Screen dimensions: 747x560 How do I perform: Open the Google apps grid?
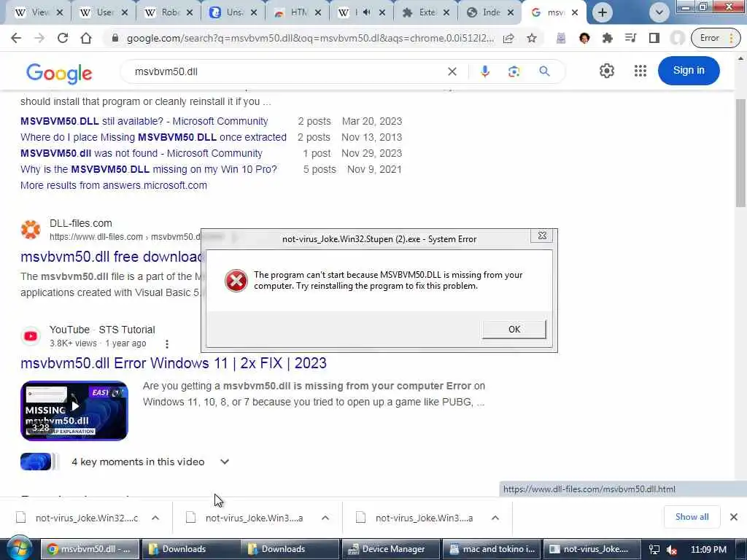[640, 71]
